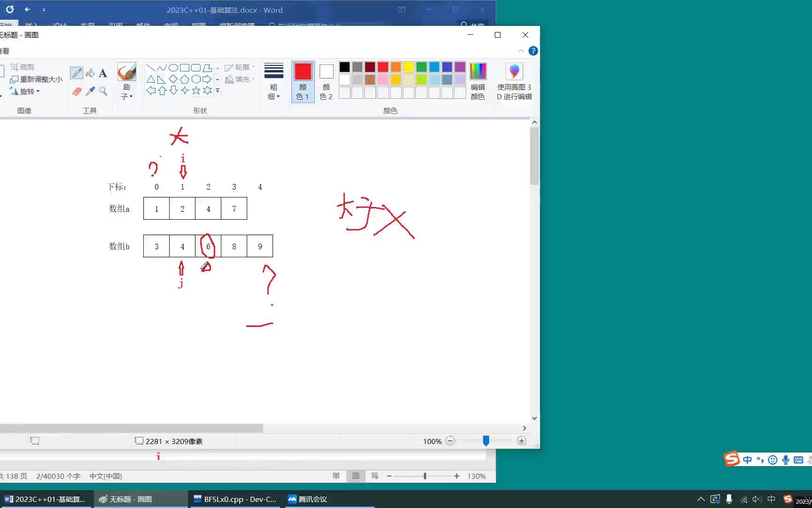The height and width of the screenshot is (508, 812).
Task: Choose the Rectangle shape
Action: (185, 68)
